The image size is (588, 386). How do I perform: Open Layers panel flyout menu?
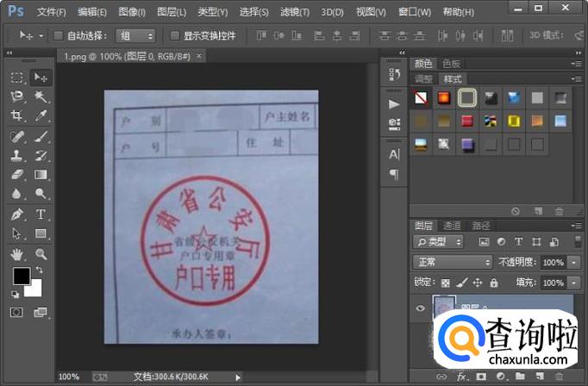[x=577, y=226]
